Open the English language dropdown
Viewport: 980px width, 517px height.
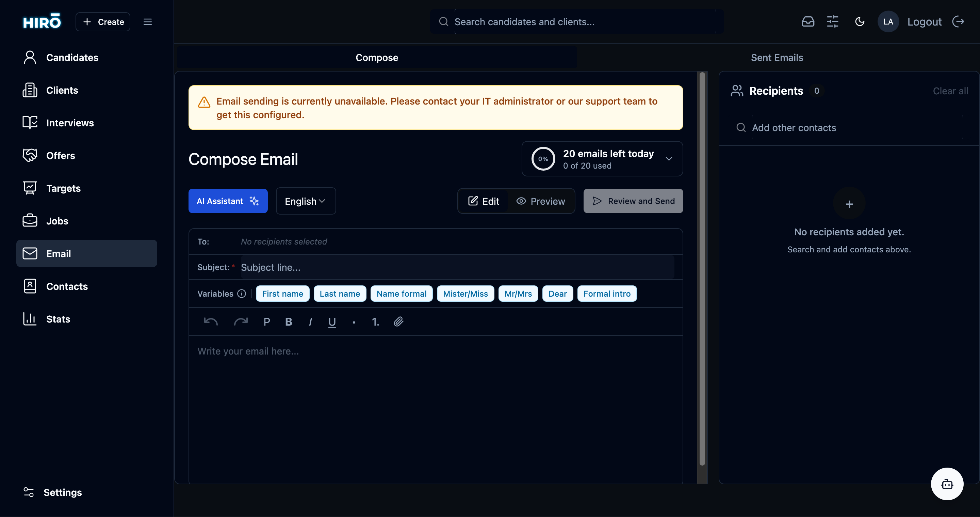click(306, 201)
